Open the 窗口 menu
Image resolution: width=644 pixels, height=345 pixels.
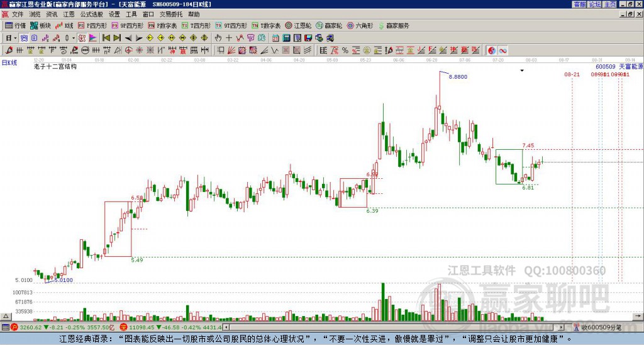(148, 14)
